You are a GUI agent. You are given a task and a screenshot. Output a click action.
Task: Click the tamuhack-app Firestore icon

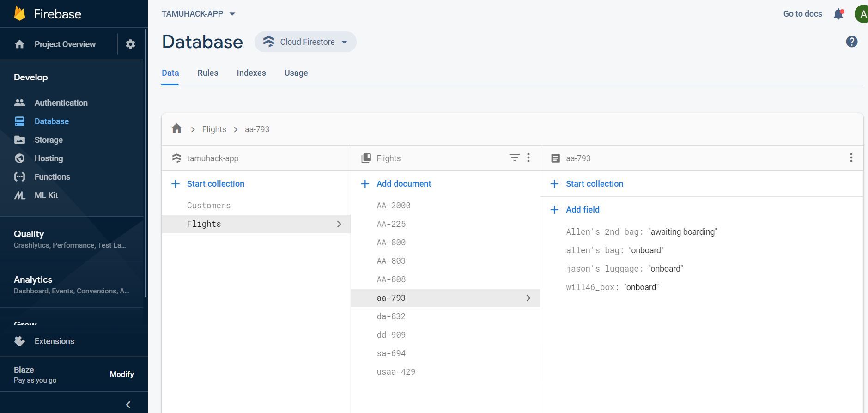176,158
